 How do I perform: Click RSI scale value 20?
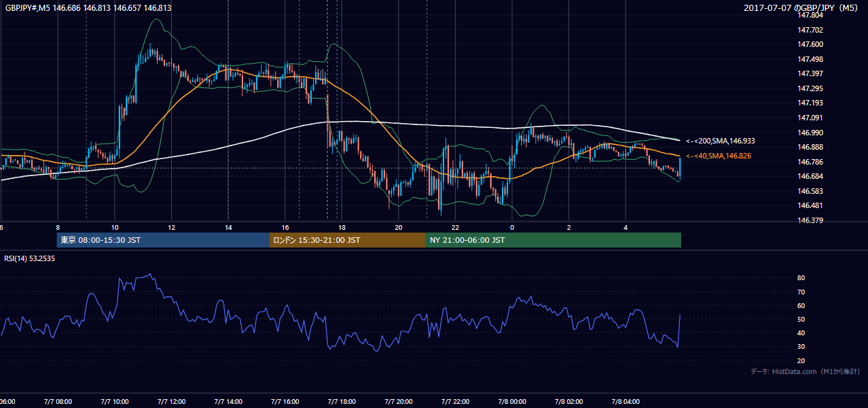[x=801, y=360]
